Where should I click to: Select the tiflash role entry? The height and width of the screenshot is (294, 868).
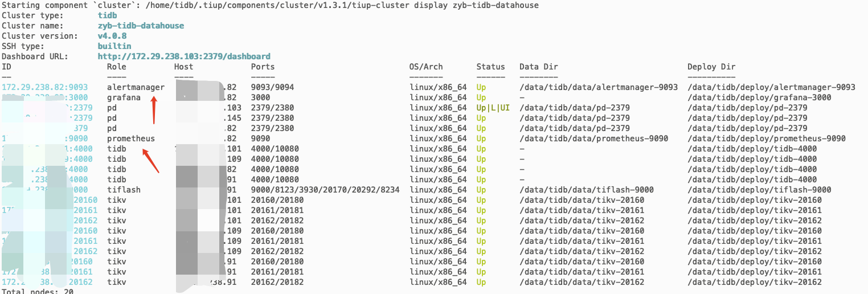click(x=124, y=190)
